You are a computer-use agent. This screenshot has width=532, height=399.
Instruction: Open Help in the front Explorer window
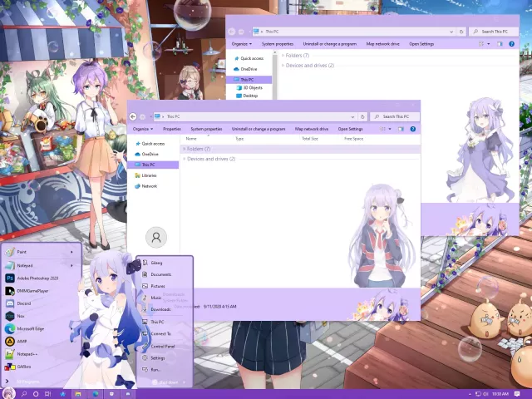tap(413, 129)
